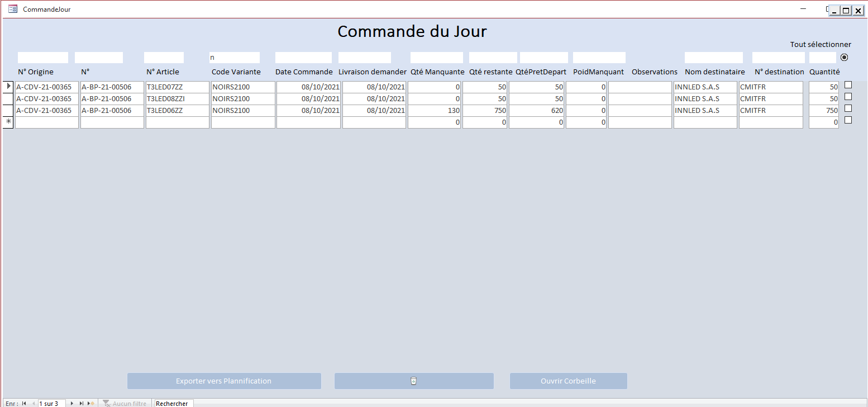Click the Observations column header
The width and height of the screenshot is (868, 407).
(x=655, y=72)
